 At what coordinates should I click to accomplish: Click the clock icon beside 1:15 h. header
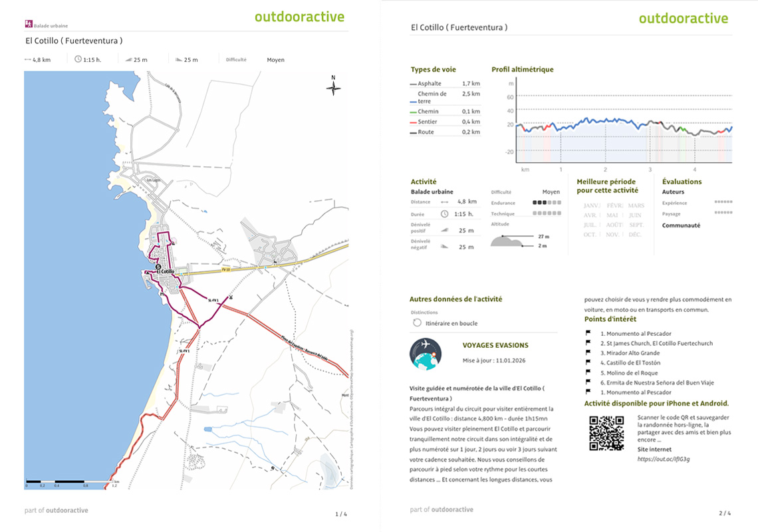point(78,59)
